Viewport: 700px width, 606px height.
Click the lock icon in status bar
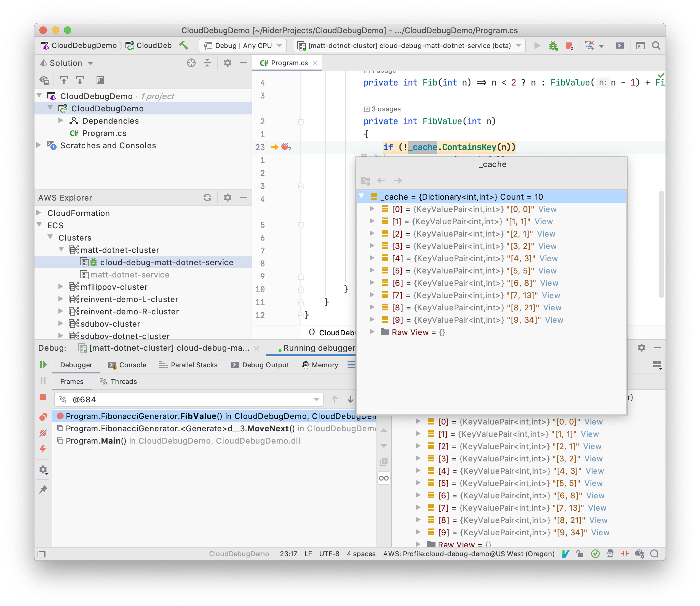[x=580, y=554]
